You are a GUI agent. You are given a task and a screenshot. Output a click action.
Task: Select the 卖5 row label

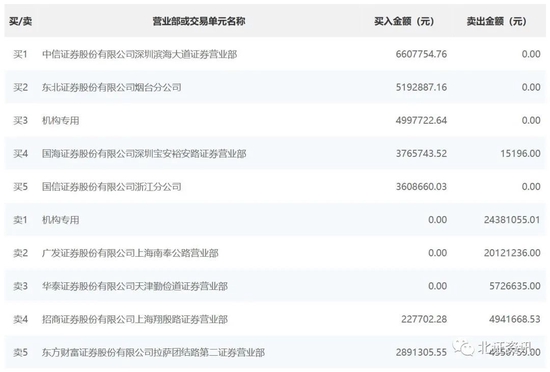pos(20,352)
